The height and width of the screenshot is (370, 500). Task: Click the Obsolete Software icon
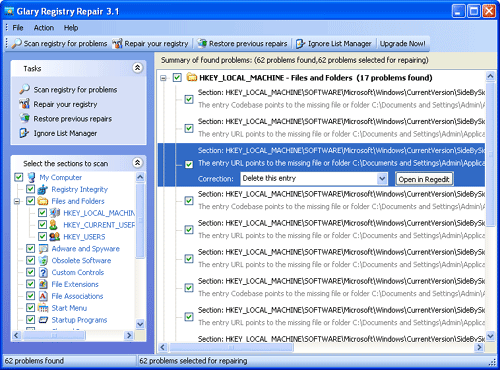(x=43, y=261)
